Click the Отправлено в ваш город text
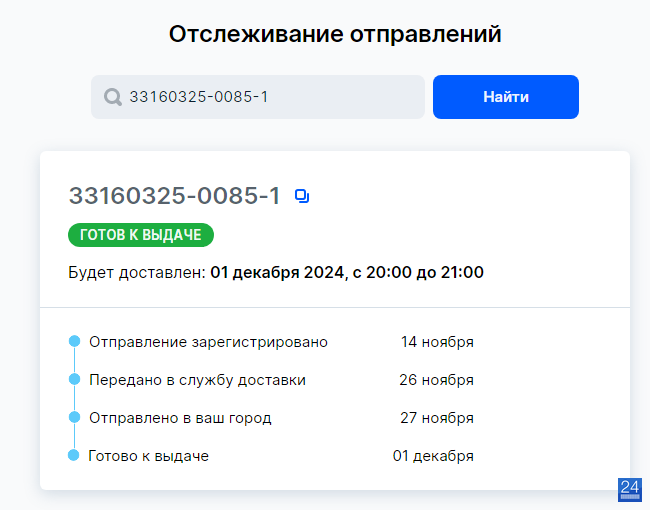Viewport: 650px width, 510px height. click(180, 418)
